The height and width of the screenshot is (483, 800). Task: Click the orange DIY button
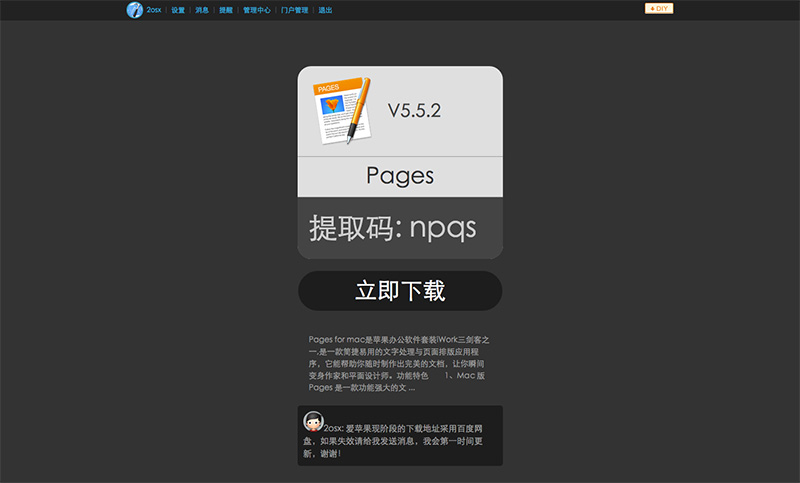tap(659, 8)
